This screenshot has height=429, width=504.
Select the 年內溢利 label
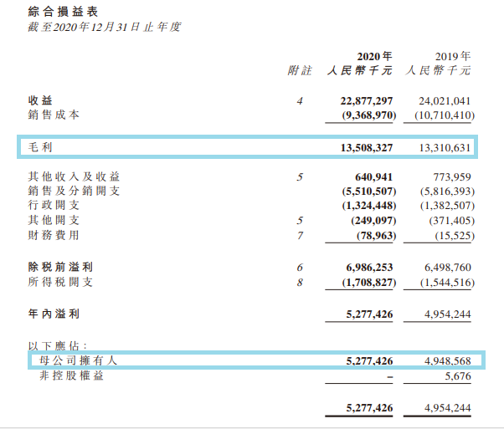(x=54, y=314)
